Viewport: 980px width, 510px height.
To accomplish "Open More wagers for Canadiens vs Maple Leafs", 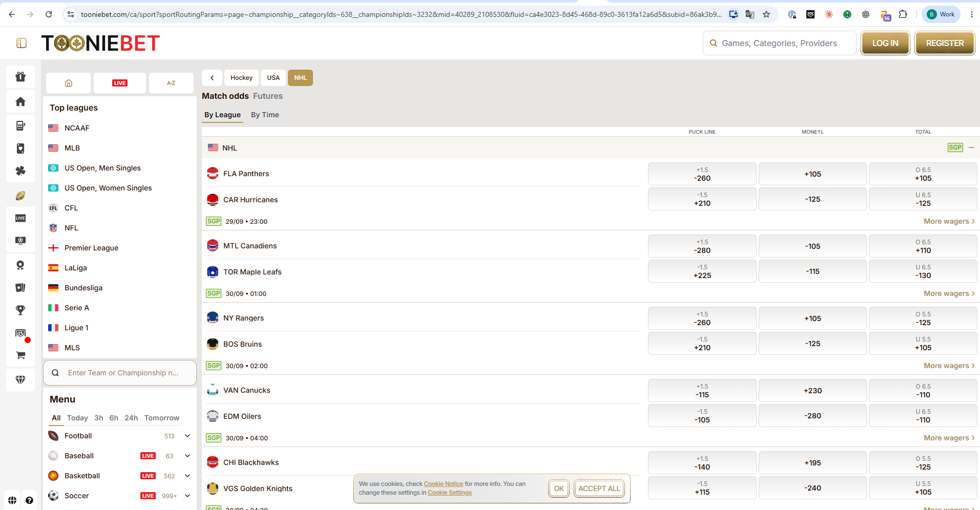I will coord(949,293).
